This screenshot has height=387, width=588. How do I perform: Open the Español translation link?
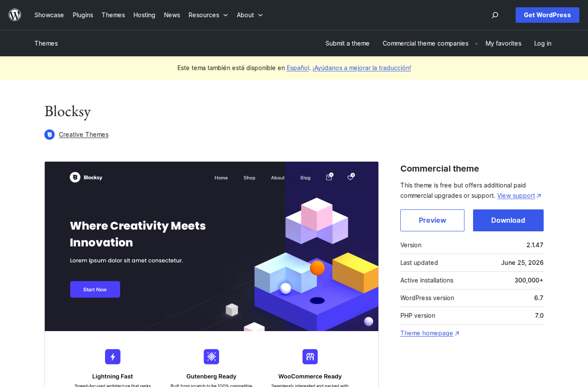pos(298,68)
